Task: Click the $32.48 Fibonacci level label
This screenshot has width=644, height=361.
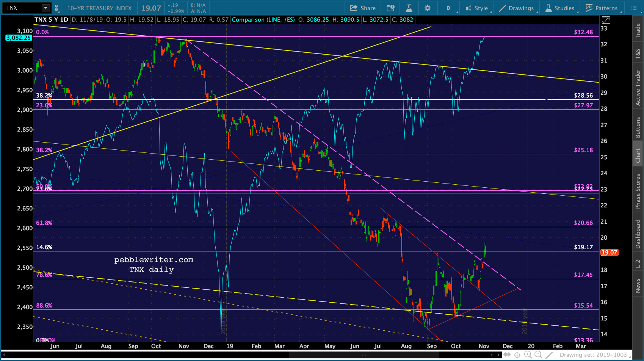Action: tap(583, 32)
